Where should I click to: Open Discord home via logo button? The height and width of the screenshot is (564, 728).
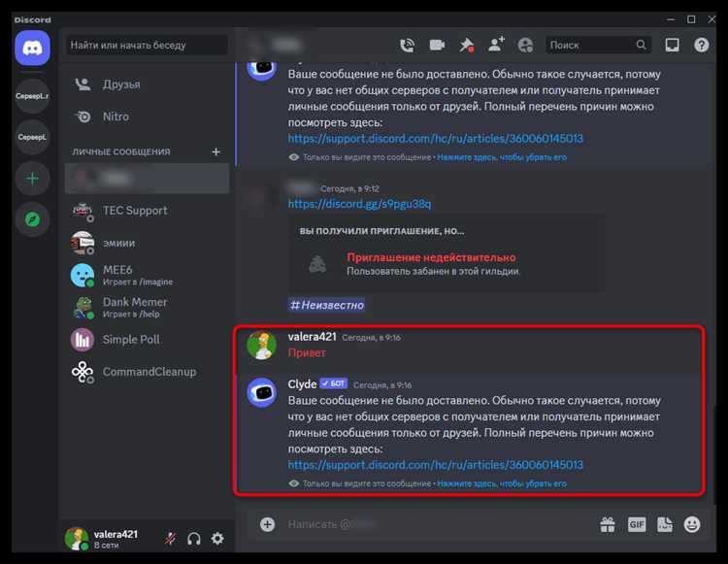[x=32, y=48]
